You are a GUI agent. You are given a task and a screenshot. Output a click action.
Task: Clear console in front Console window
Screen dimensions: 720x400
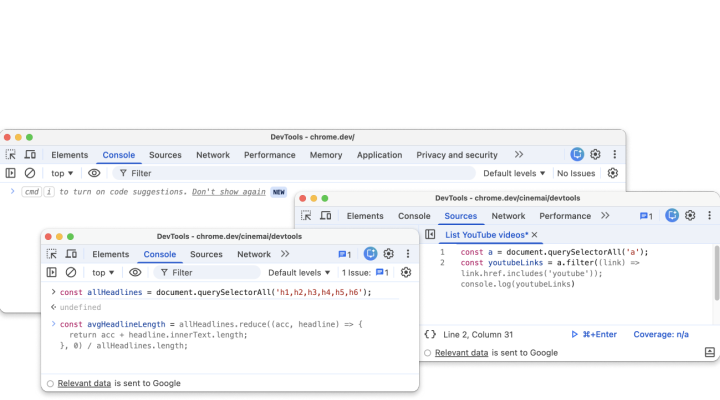click(71, 272)
